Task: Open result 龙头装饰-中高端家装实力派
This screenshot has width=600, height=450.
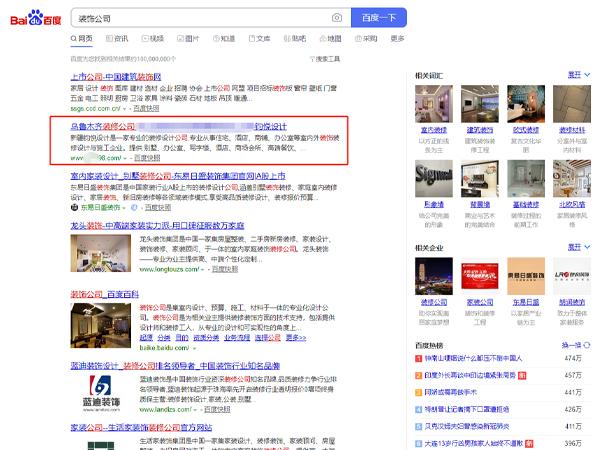Action: 157,225
